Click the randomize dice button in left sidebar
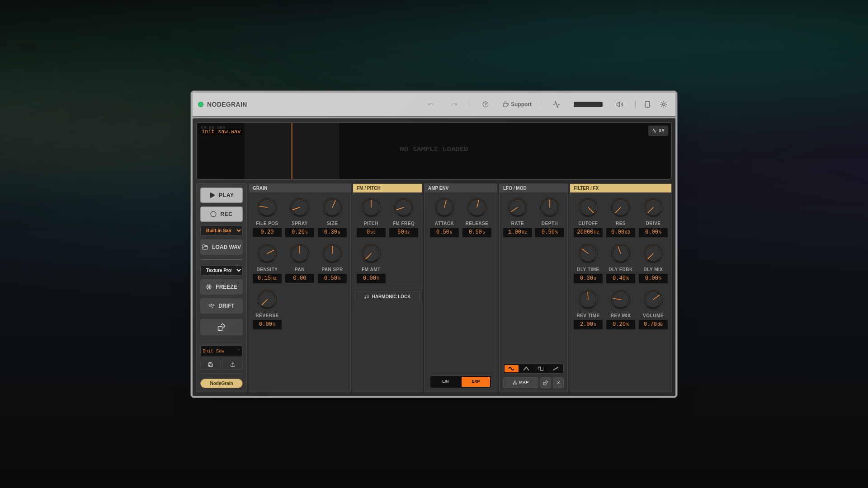Screen dimensions: 868x488 click(x=221, y=327)
